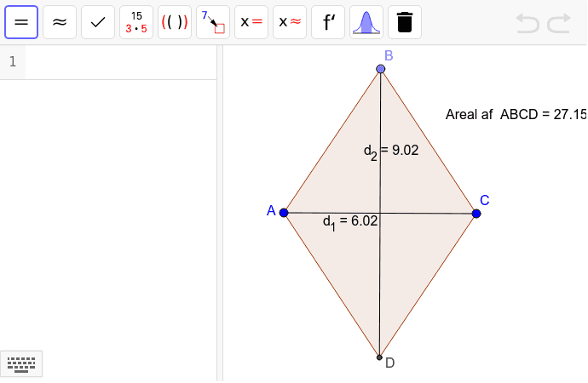The height and width of the screenshot is (383, 588).
Task: Click the Delete trash can tool
Action: coord(405,22)
